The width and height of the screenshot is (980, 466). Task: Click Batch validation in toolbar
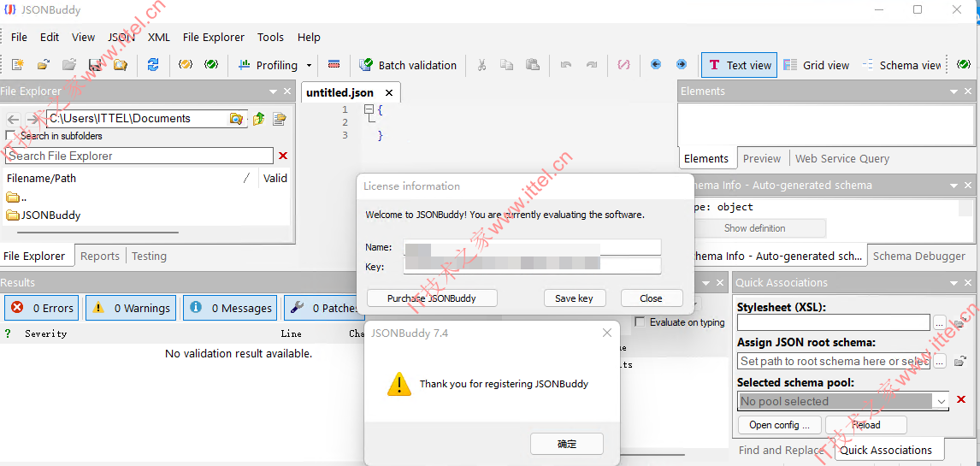point(409,65)
